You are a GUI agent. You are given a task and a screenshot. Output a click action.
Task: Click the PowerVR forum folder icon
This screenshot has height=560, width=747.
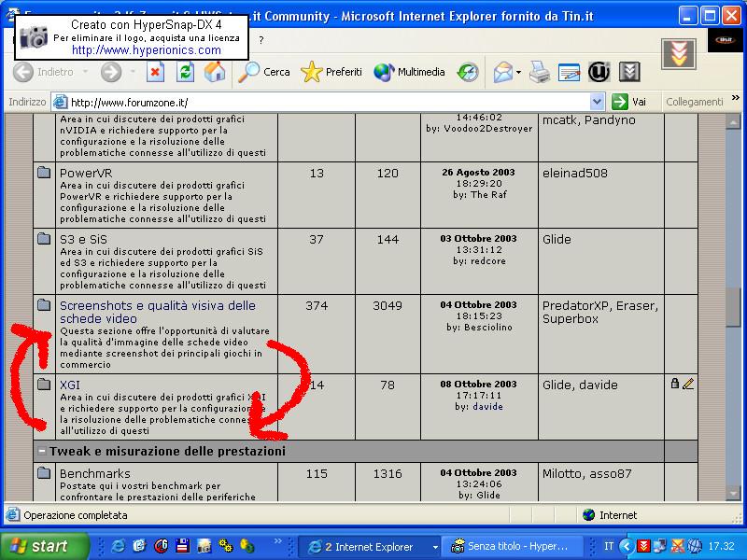pyautogui.click(x=44, y=173)
